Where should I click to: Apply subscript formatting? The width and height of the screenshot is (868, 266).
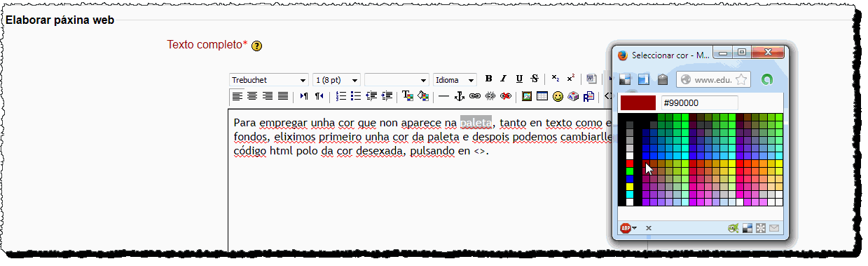point(555,79)
